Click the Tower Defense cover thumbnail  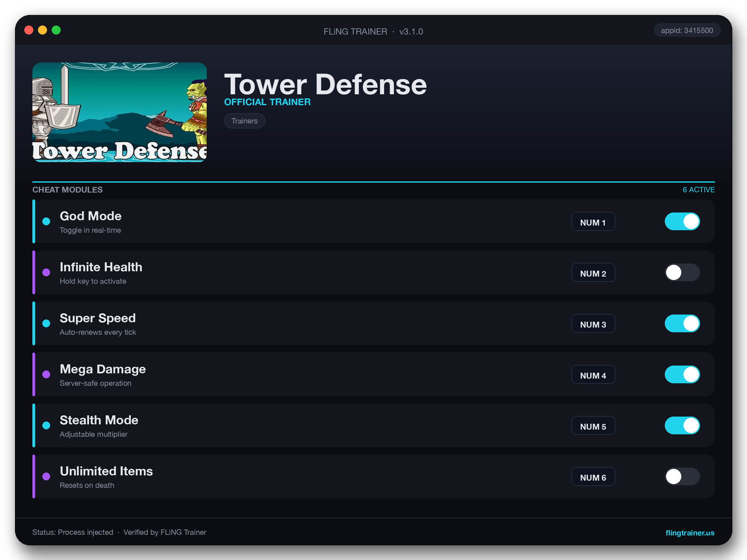(x=120, y=112)
